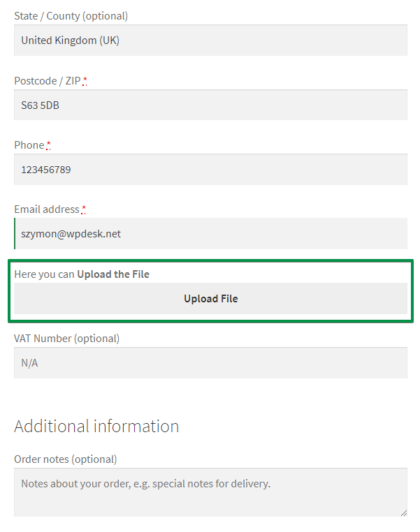
Task: Click the Postcode / ZIP label
Action: pyautogui.click(x=48, y=81)
